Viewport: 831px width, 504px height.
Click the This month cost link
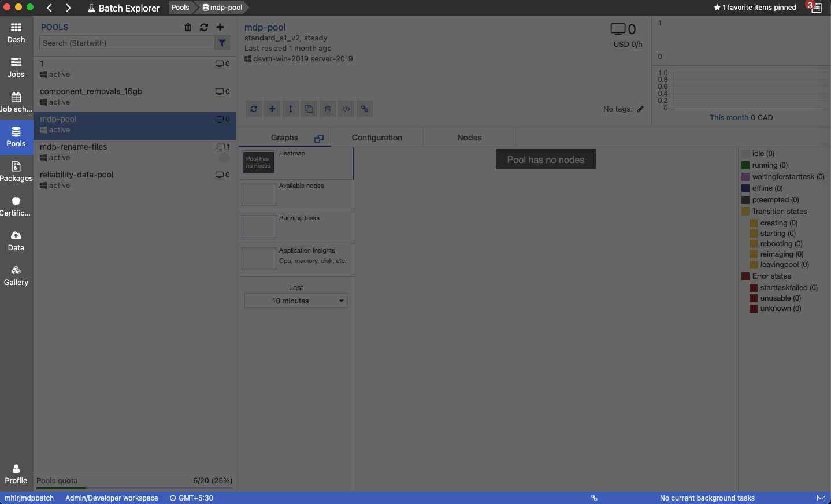729,117
